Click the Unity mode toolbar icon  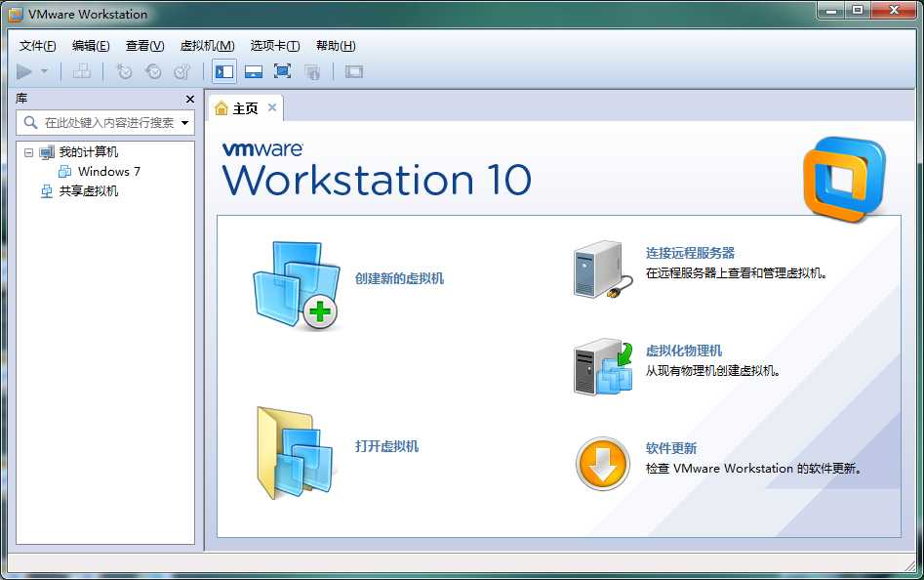click(x=312, y=72)
